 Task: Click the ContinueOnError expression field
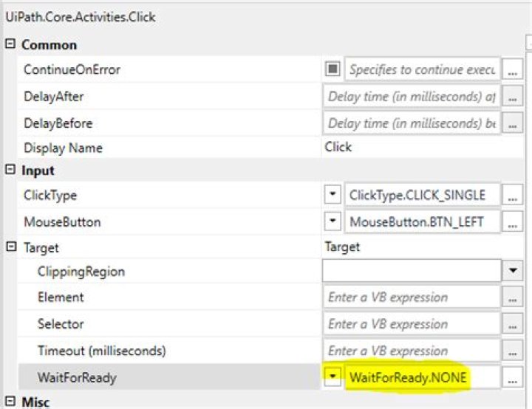[x=422, y=69]
